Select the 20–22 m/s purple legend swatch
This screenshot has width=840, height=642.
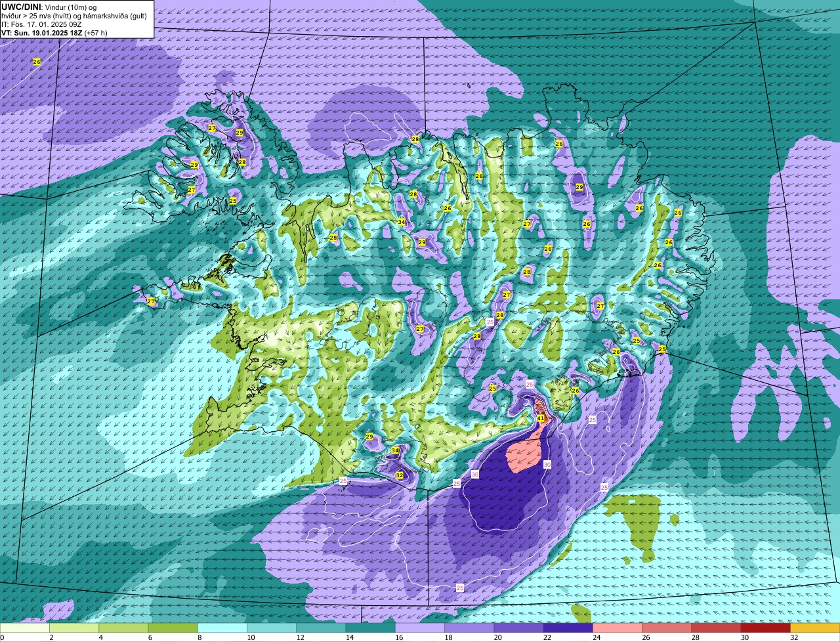pyautogui.click(x=518, y=628)
